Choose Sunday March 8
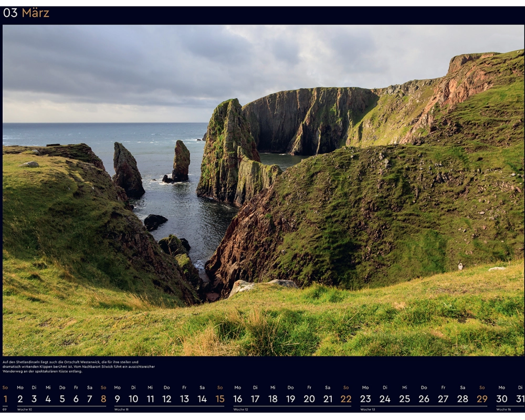Viewport: 525px width, 420px height. click(x=103, y=399)
